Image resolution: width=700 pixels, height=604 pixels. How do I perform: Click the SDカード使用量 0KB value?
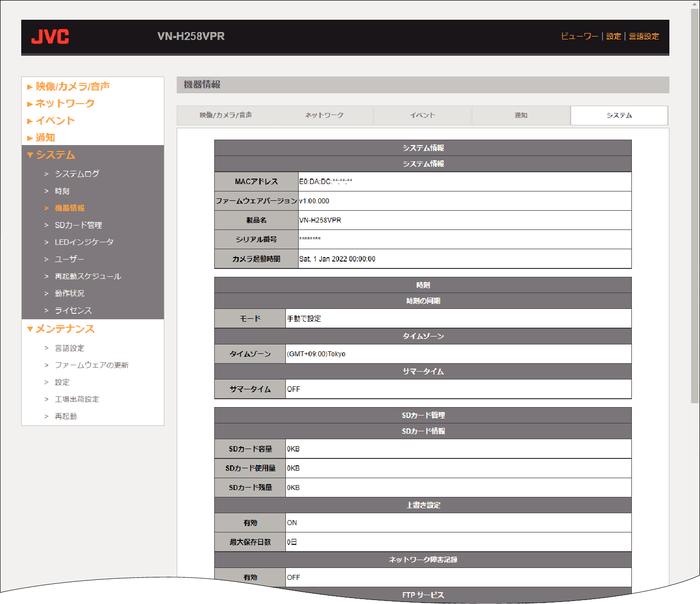(293, 468)
